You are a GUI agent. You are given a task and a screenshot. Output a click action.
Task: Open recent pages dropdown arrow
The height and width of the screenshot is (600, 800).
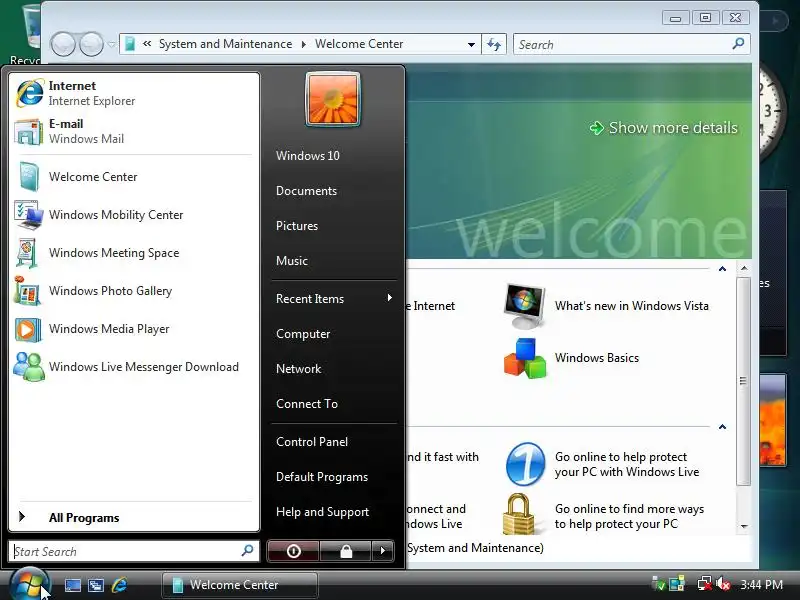[x=111, y=44]
